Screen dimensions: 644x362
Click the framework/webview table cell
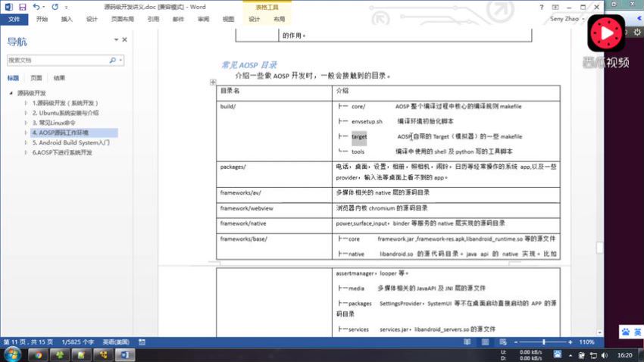point(274,210)
